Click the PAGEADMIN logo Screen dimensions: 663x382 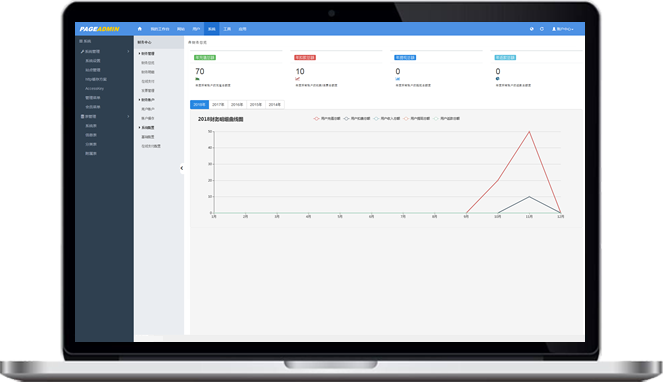[x=99, y=29]
